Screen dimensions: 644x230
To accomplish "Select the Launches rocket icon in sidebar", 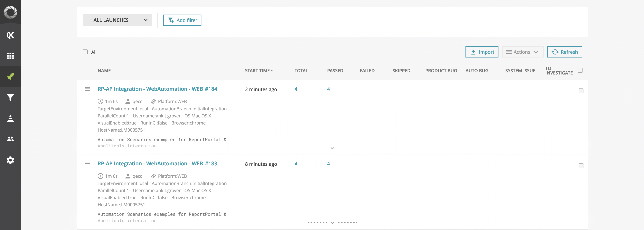I will click(x=10, y=76).
